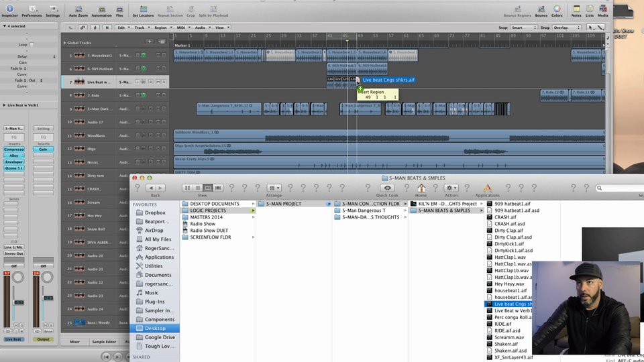
Task: Toggle the Inspector icon in Logic toolbar
Action: pos(9,9)
